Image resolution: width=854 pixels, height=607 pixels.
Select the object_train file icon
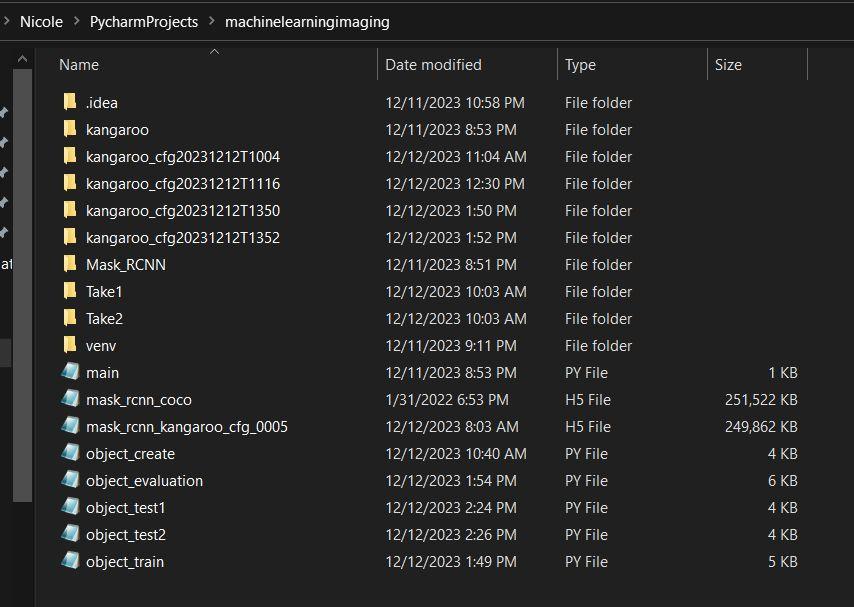point(70,561)
